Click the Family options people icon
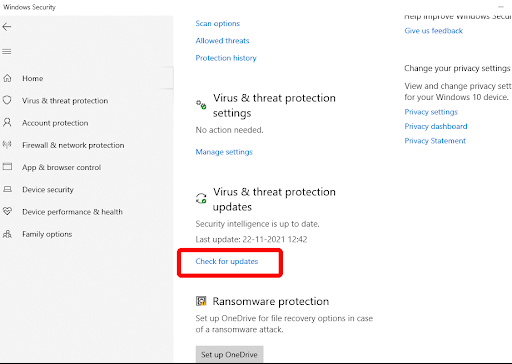The width and height of the screenshot is (512, 364). click(7, 234)
